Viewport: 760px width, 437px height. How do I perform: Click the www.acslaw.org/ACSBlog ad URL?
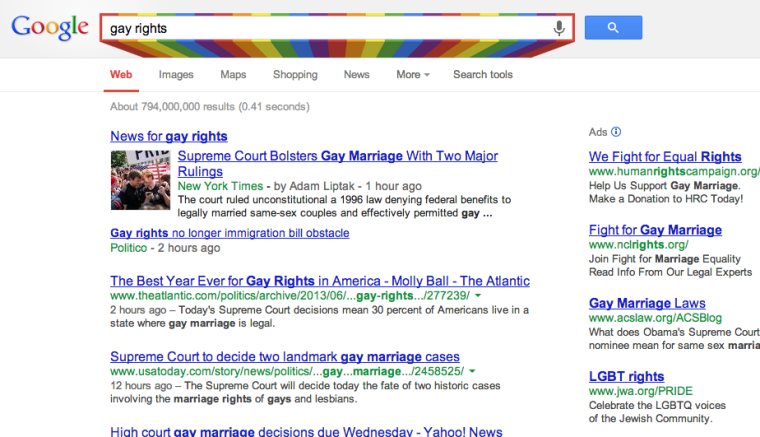655,318
